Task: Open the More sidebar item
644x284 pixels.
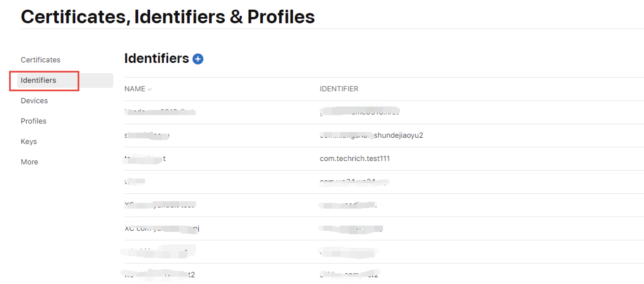Action: [x=29, y=162]
